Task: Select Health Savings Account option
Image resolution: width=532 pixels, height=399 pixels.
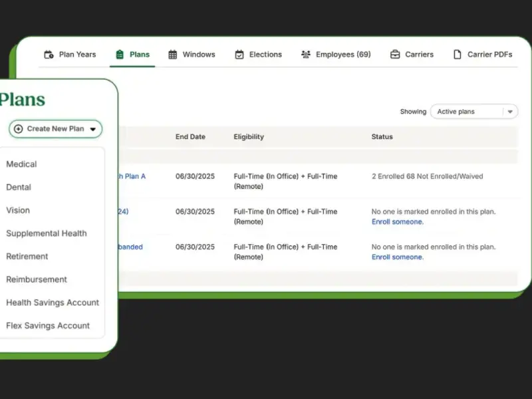Action: click(x=53, y=303)
